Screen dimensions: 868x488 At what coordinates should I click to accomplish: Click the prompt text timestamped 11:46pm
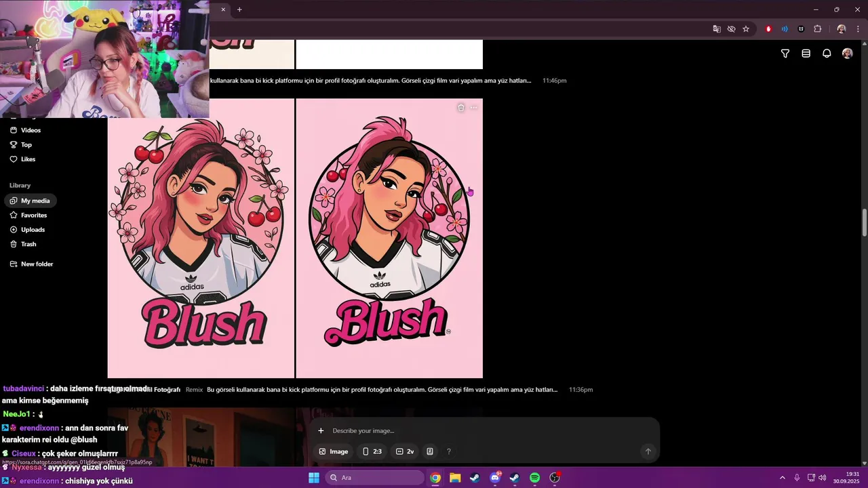(x=370, y=81)
